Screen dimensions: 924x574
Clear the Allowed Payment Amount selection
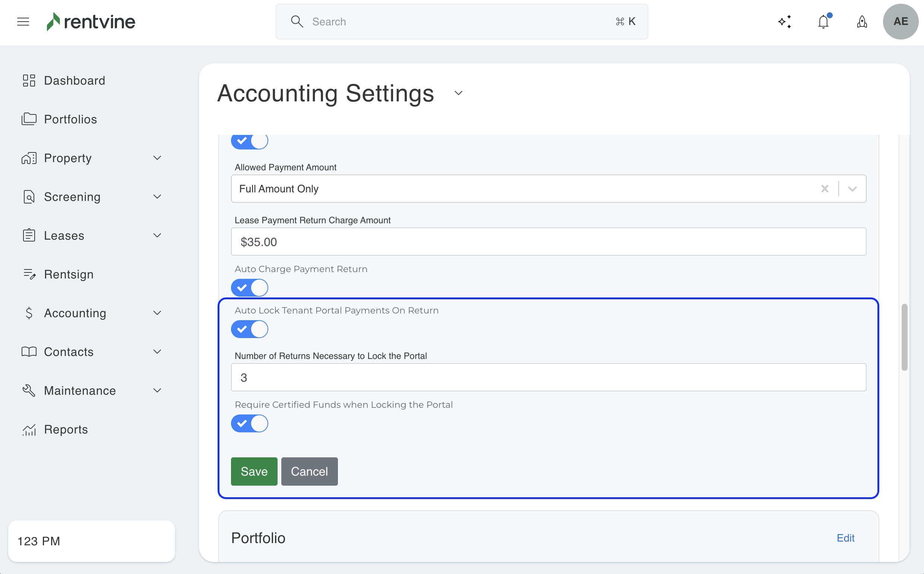[825, 189]
